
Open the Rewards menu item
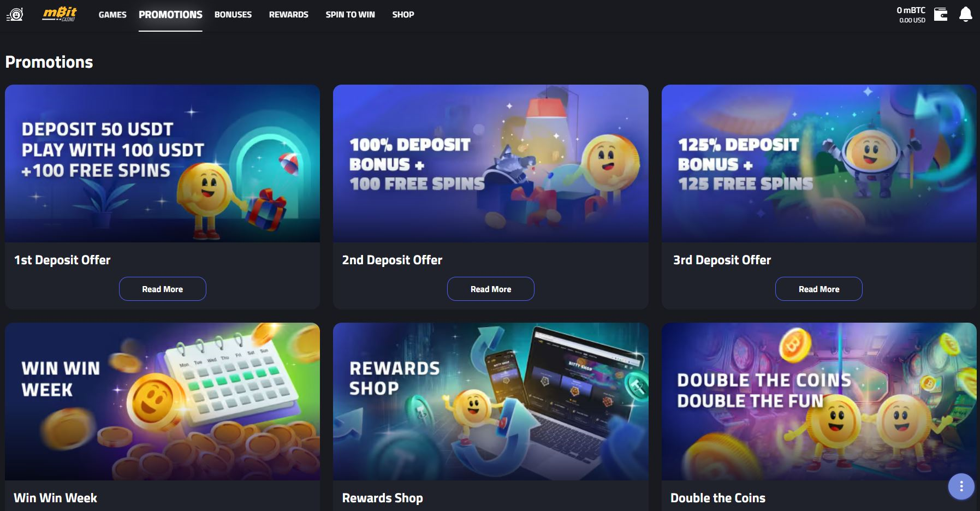289,15
